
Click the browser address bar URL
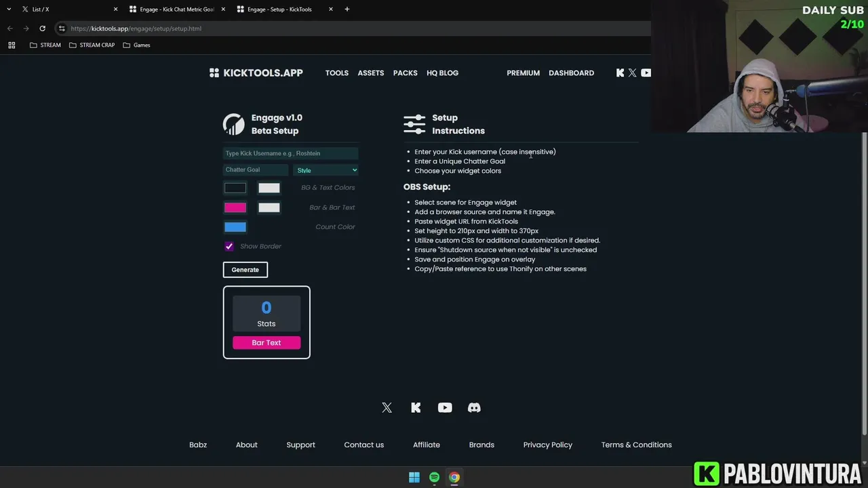click(136, 28)
